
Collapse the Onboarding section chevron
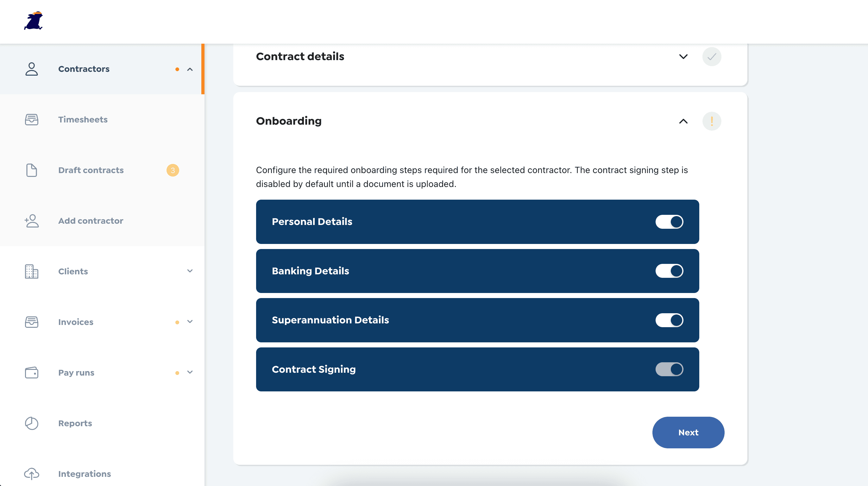(684, 121)
